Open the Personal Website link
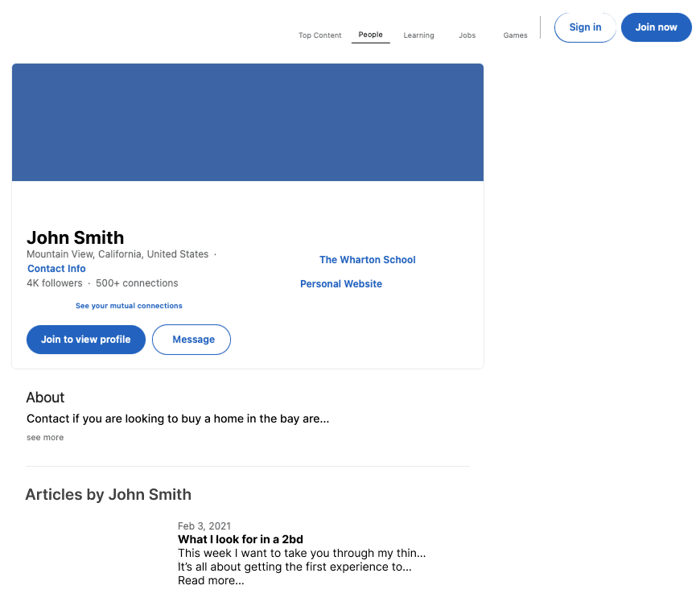The width and height of the screenshot is (700, 602). (341, 284)
